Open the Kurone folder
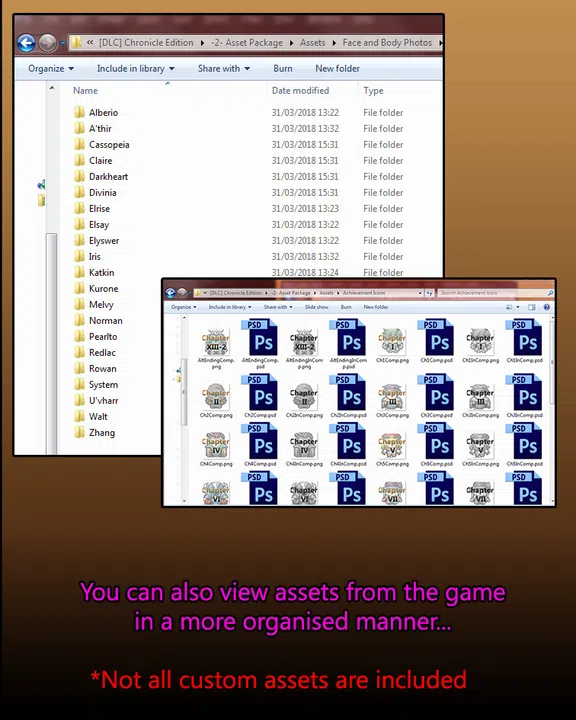The height and width of the screenshot is (720, 576). point(96,289)
